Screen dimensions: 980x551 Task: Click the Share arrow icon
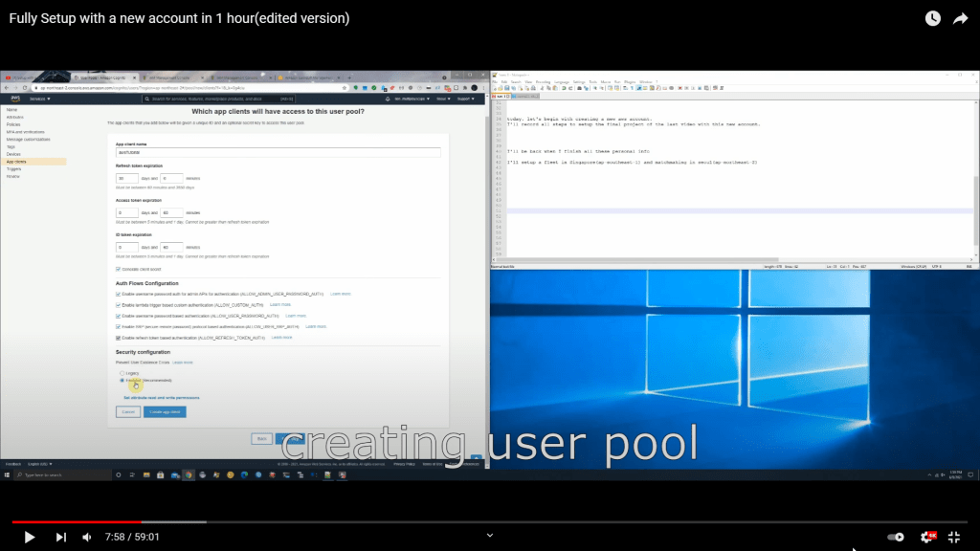pyautogui.click(x=960, y=19)
